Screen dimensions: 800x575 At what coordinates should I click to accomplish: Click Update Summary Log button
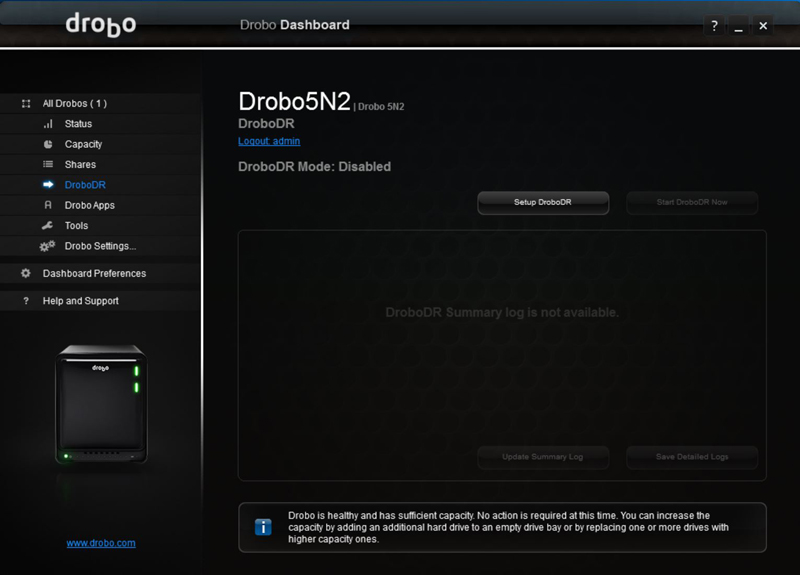(543, 457)
